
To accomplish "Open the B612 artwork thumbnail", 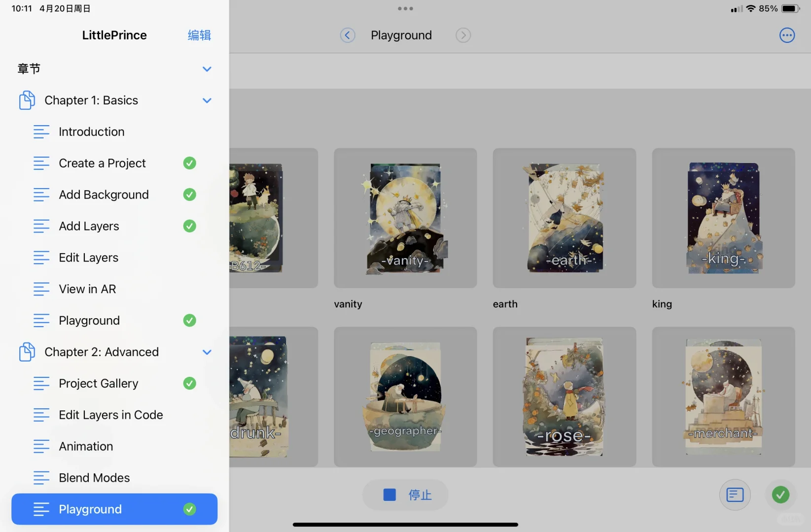I will point(274,218).
